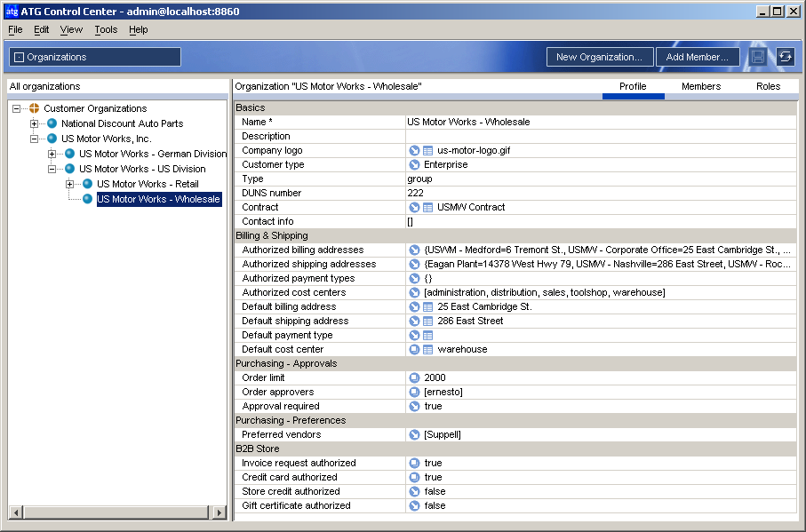Viewport: 806px width, 532px height.
Task: Click the tree's horizontal scrollbar right arrow
Action: 219,512
